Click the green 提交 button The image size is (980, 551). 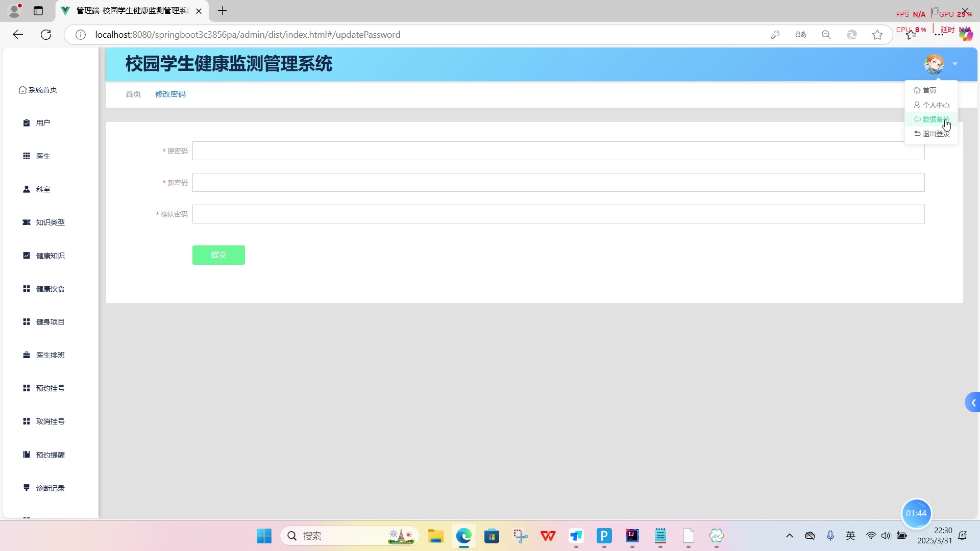[218, 255]
